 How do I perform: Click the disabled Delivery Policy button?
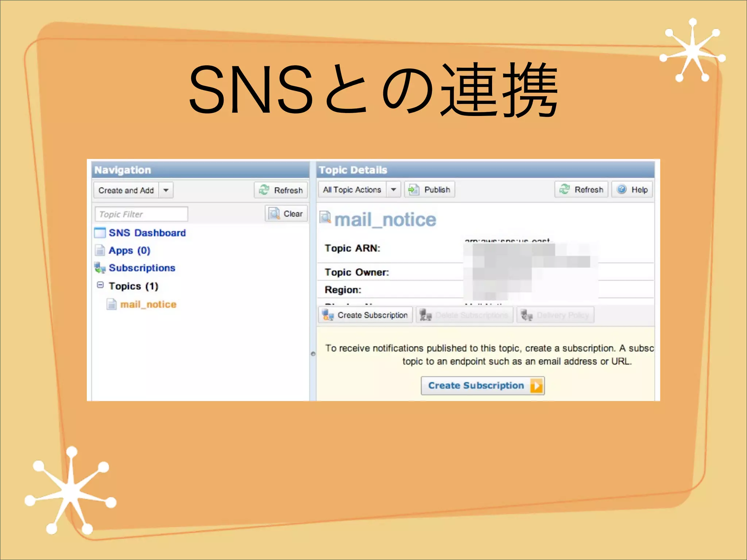coord(556,315)
